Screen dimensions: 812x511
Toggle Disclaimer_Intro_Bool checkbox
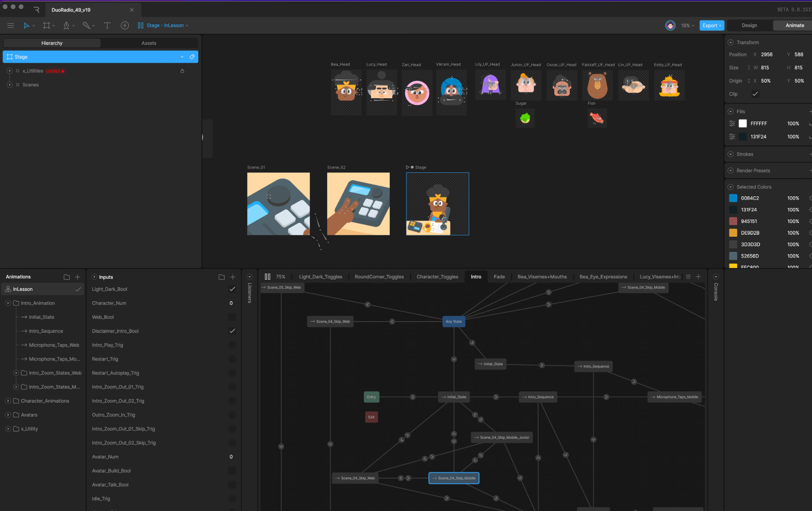point(232,331)
